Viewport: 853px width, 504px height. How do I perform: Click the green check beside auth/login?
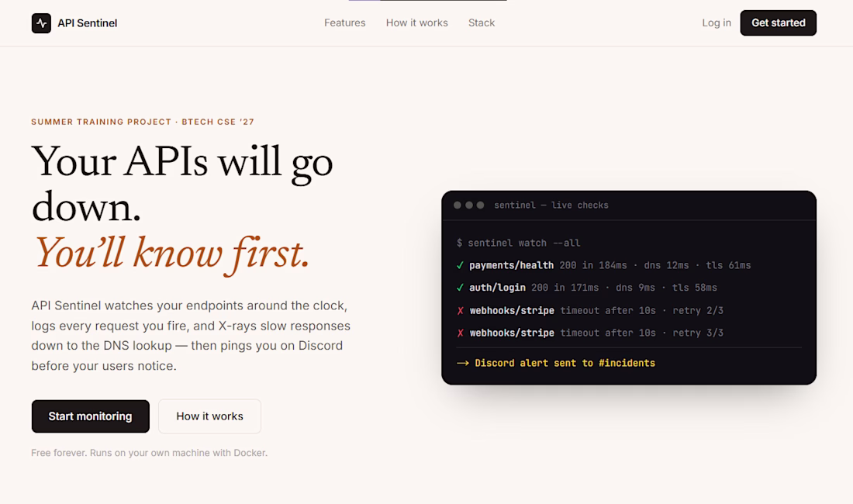tap(460, 288)
